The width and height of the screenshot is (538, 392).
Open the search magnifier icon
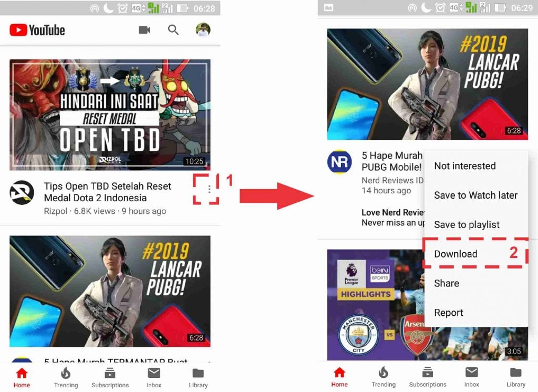click(x=173, y=30)
